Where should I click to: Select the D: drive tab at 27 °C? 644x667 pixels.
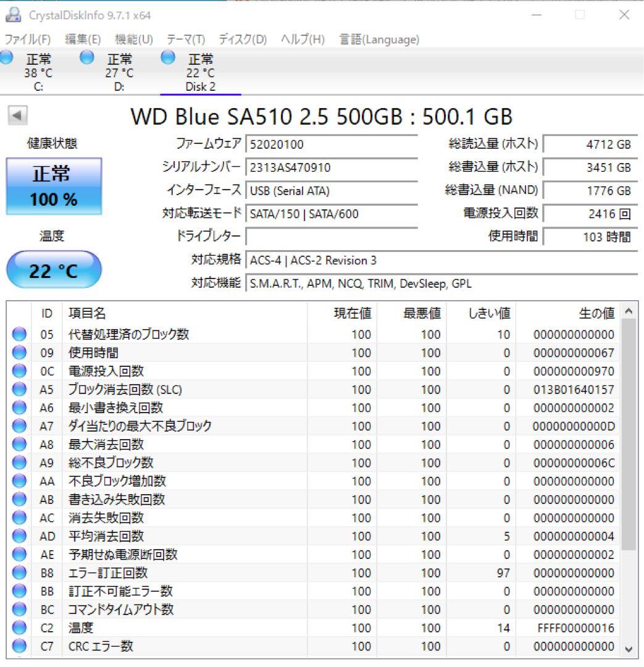click(119, 72)
